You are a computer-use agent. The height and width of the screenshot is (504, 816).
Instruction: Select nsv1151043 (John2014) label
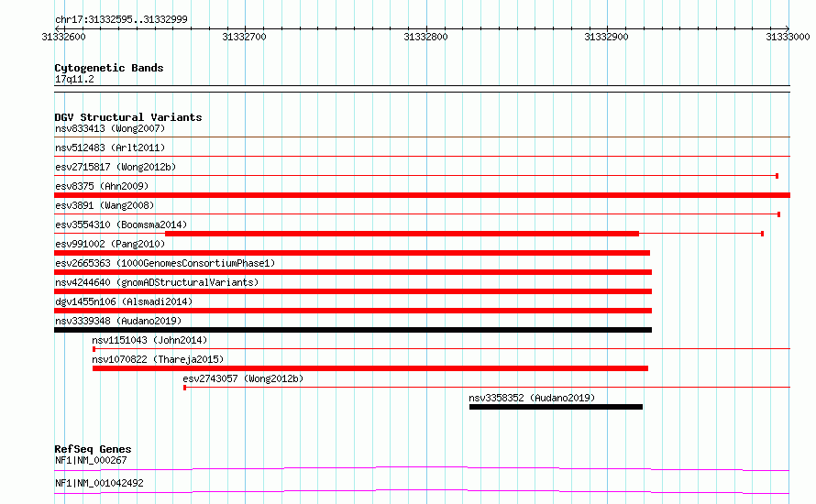click(x=149, y=340)
